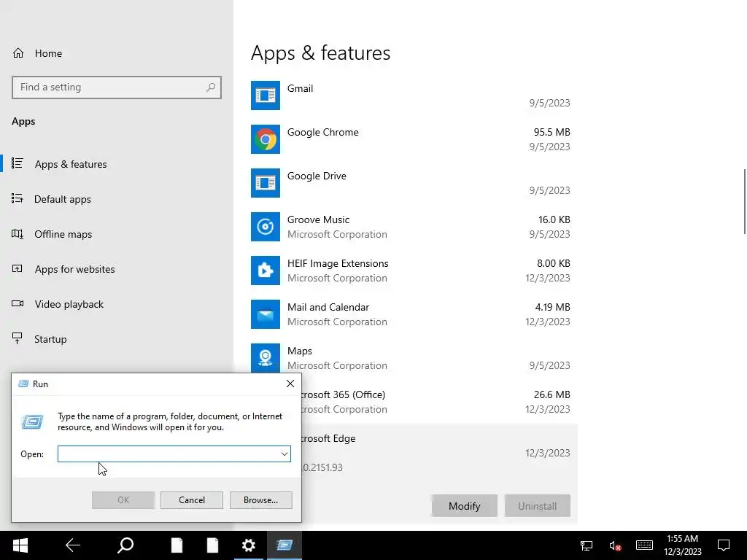747x560 pixels.
Task: Click the taskbar back arrow
Action: (x=73, y=545)
